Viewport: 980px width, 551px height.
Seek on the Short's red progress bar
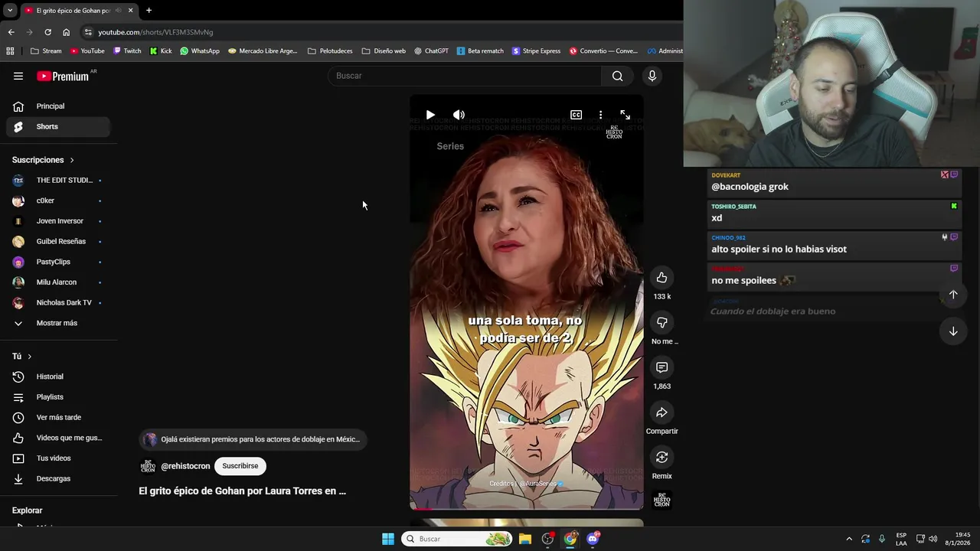527,509
